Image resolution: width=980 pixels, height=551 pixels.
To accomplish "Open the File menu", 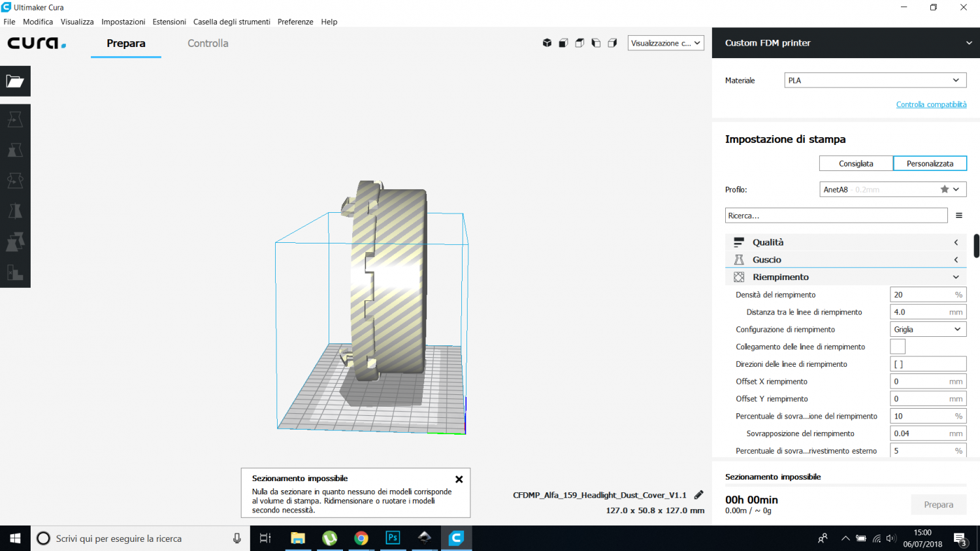I will 9,22.
